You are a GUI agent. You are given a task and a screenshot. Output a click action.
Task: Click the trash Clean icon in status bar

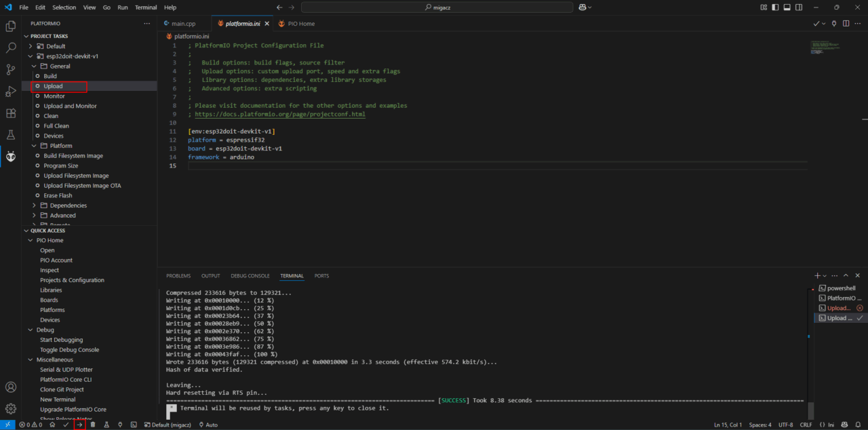click(93, 425)
